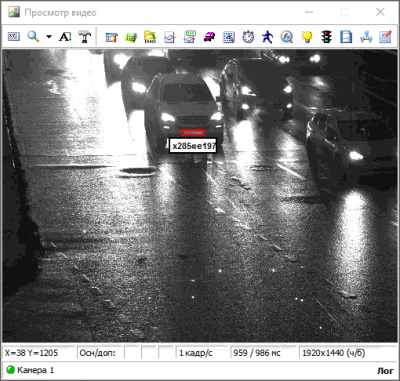Viewport: 400px width, 381px height.
Task: Open the traffic light icon
Action: [x=327, y=37]
